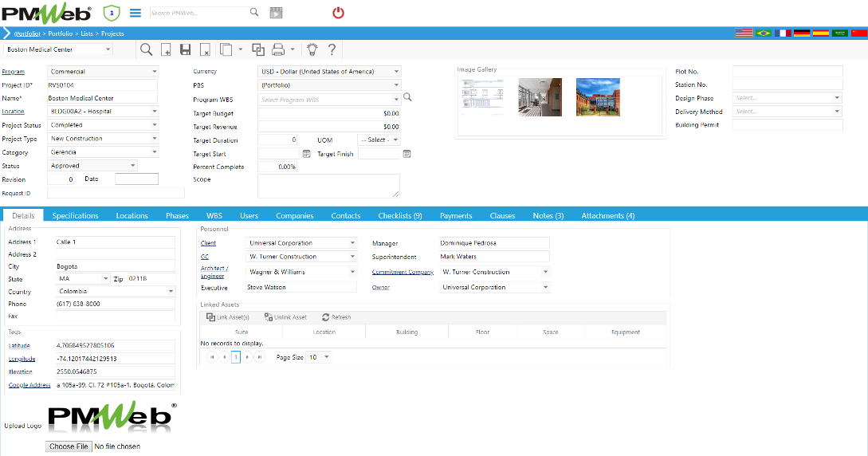Click the Link Asset(s) button

pyautogui.click(x=227, y=317)
